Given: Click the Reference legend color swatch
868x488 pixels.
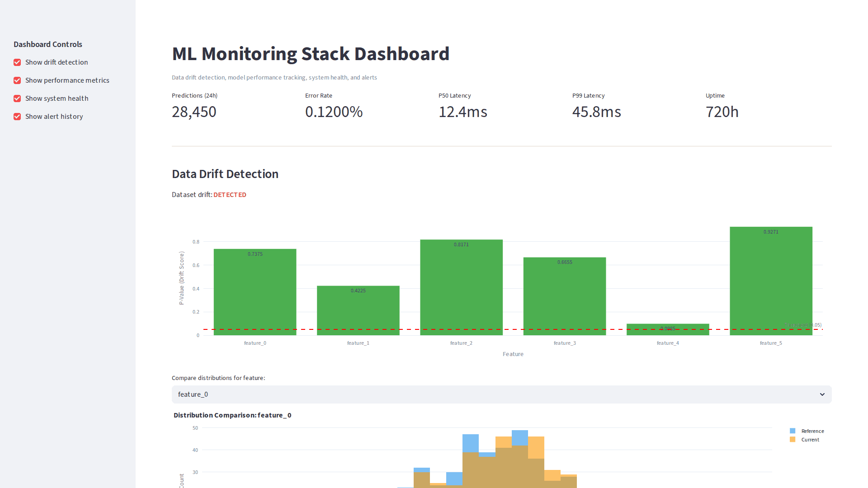Looking at the screenshot, I should [792, 431].
